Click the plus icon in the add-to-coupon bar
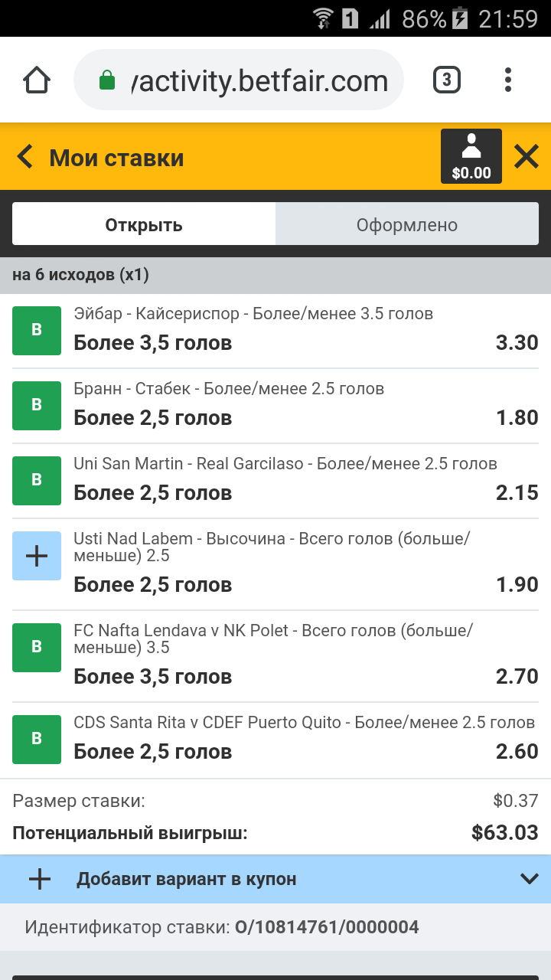 tap(39, 879)
